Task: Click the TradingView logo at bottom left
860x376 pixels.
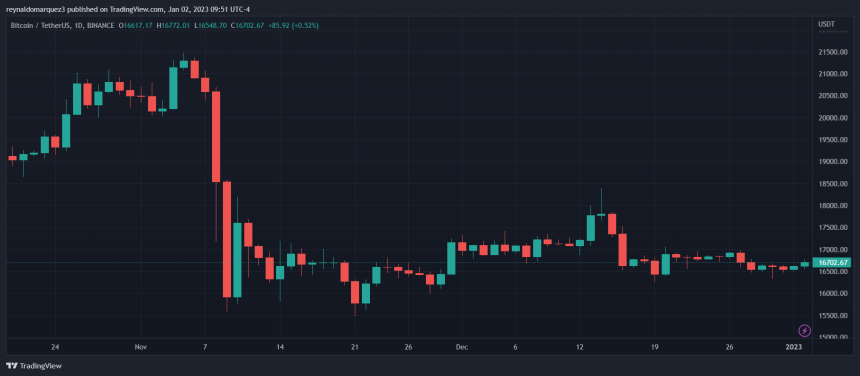Action: coord(34,366)
